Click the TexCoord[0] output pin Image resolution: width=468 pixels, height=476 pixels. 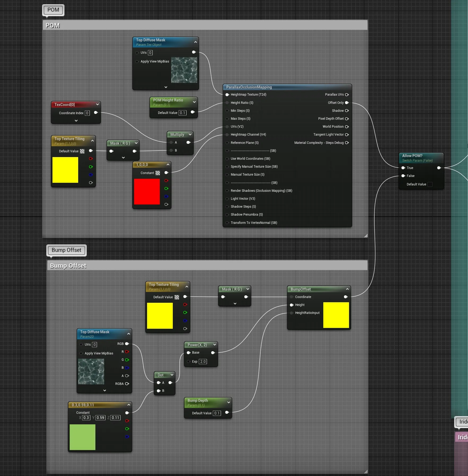[96, 113]
